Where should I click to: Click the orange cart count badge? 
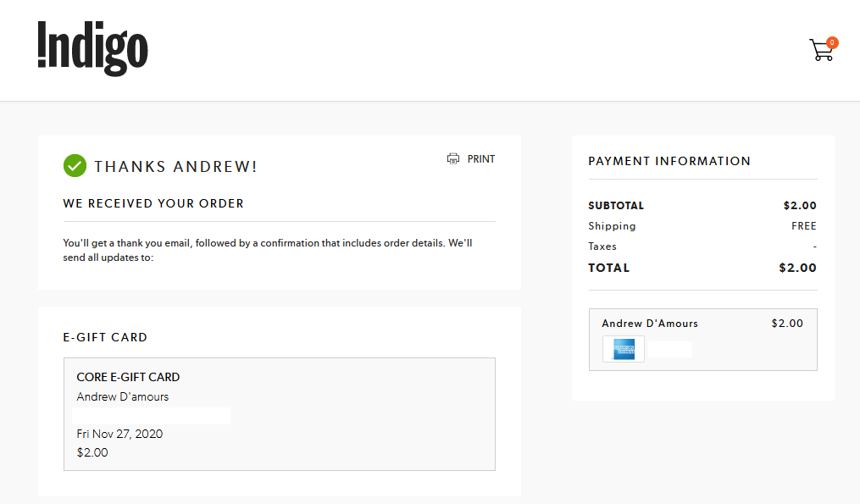click(832, 42)
